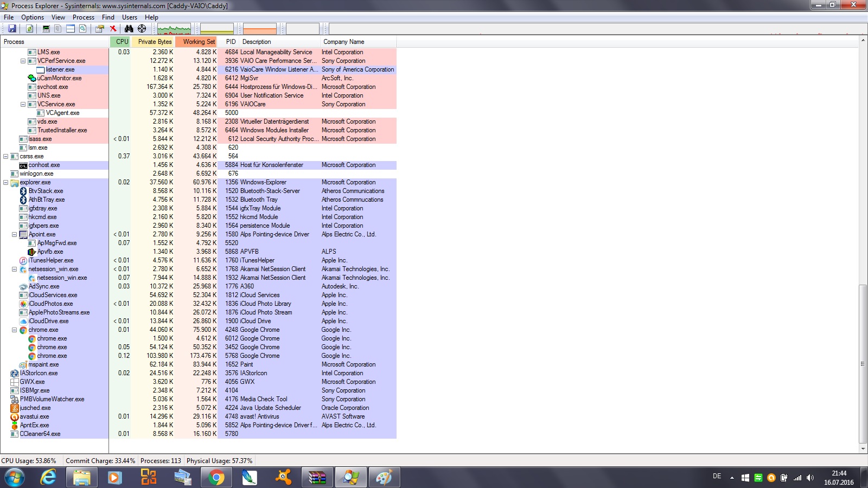Click the vertical scrollbar thumb

point(863,363)
